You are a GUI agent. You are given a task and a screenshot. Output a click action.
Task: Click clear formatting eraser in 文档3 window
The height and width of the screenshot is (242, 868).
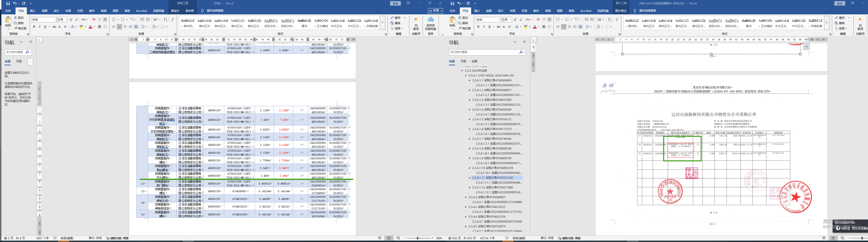[x=94, y=19]
